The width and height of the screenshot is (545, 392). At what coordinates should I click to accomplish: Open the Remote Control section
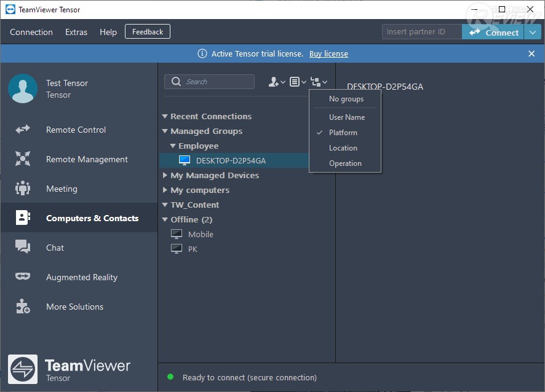click(76, 130)
